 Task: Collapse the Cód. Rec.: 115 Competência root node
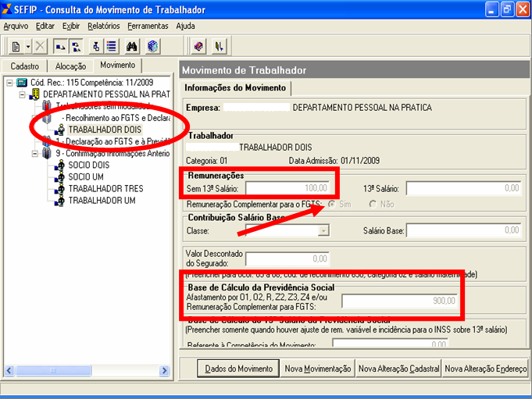pos(9,83)
